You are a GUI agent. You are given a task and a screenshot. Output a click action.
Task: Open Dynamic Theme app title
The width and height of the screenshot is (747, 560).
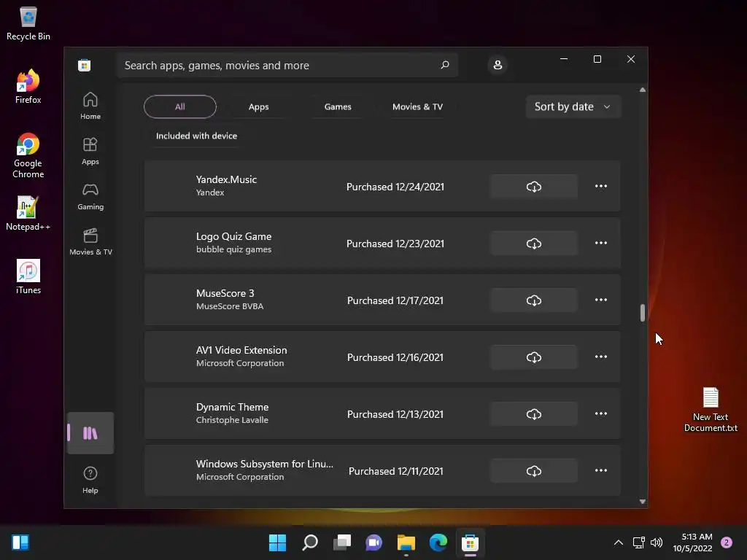233,407
